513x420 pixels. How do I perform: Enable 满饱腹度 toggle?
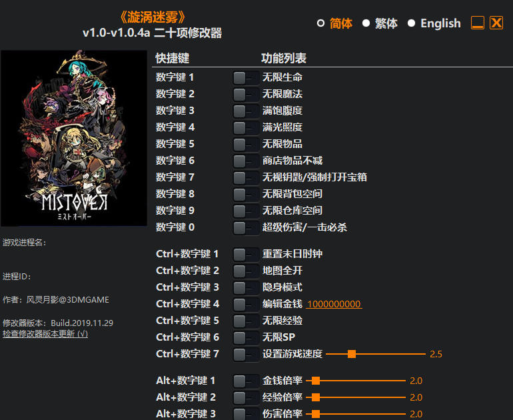pyautogui.click(x=246, y=111)
